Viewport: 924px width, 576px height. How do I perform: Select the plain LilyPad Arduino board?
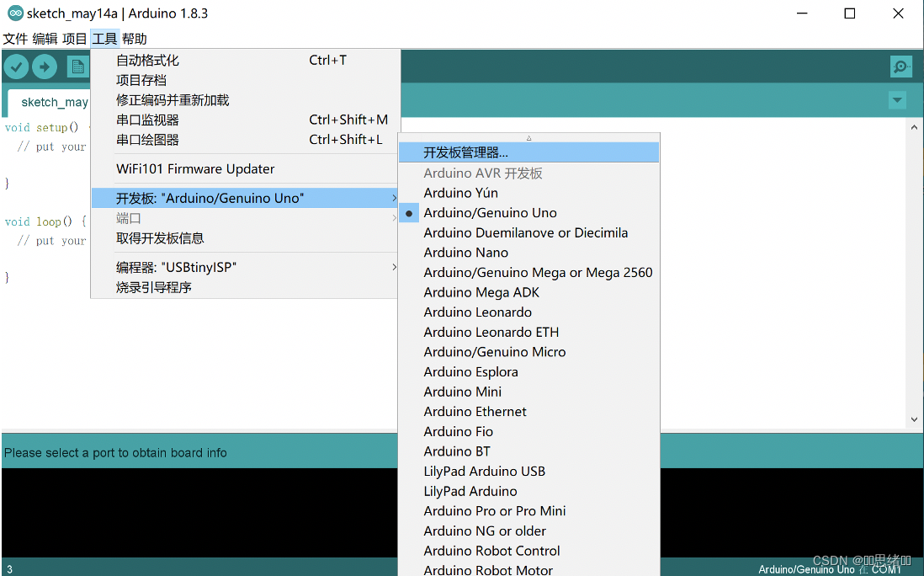pos(528,491)
